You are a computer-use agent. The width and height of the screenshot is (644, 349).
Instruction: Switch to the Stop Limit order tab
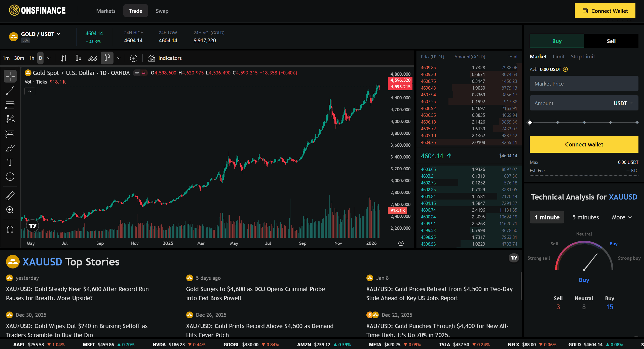point(583,57)
